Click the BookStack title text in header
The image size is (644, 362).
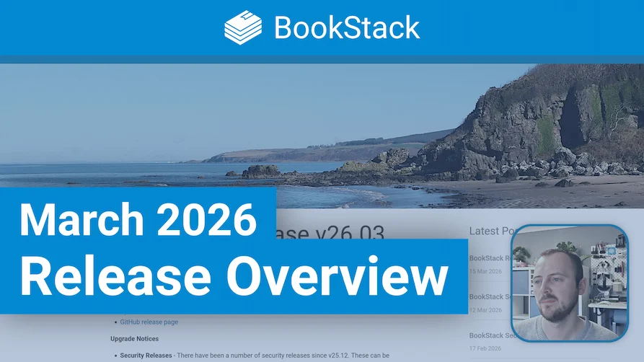coord(346,28)
